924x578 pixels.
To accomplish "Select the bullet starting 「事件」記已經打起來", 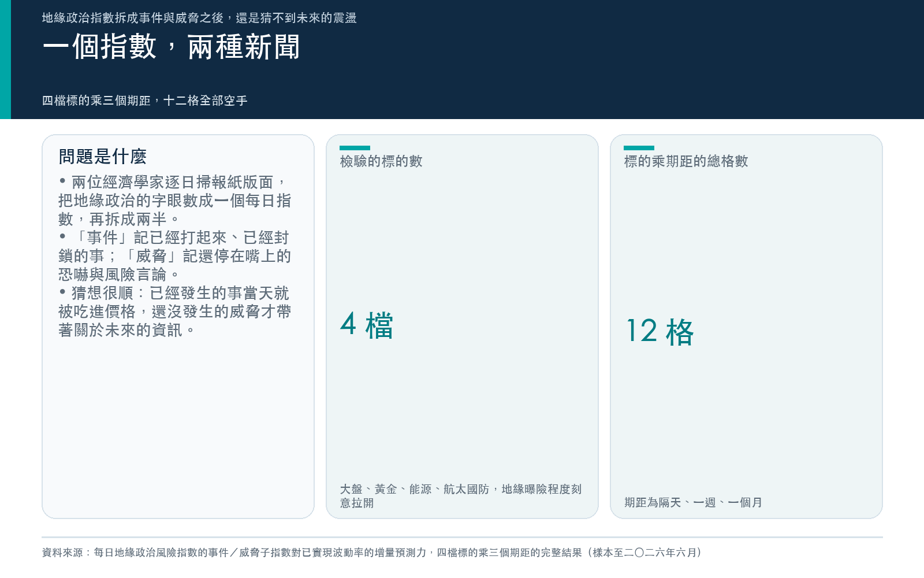I will click(x=174, y=256).
